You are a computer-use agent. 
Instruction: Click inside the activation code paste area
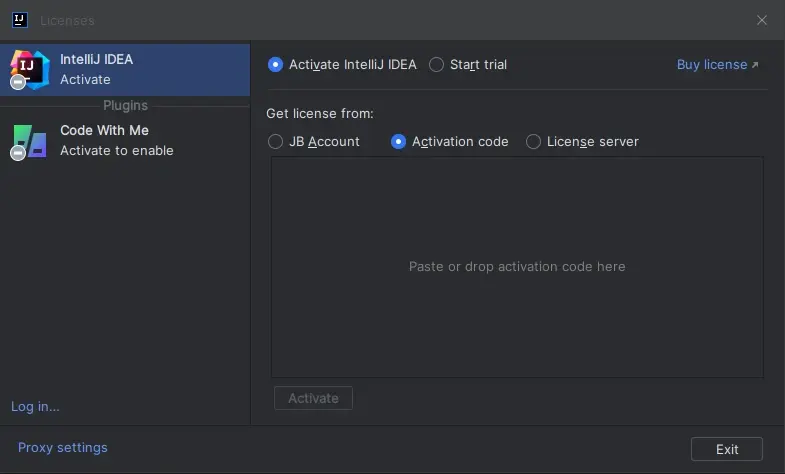517,267
